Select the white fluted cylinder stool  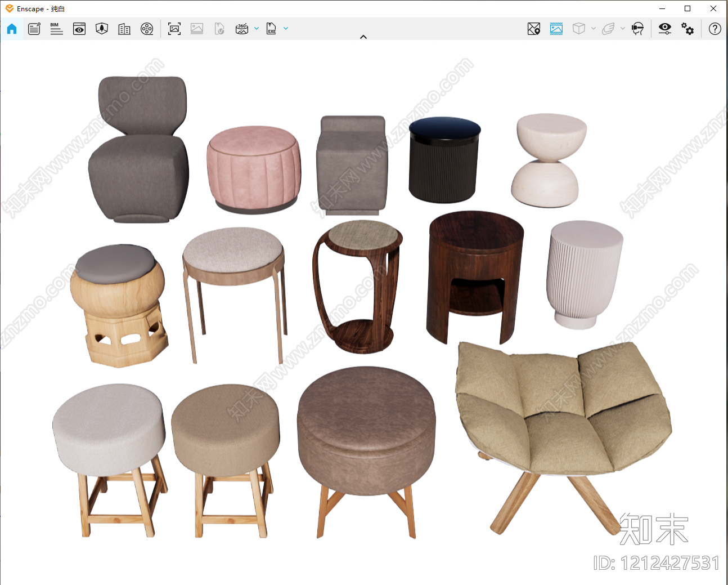tap(585, 275)
